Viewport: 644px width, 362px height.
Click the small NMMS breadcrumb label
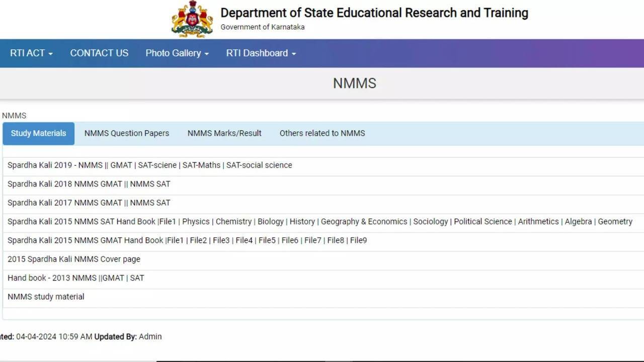click(x=14, y=116)
